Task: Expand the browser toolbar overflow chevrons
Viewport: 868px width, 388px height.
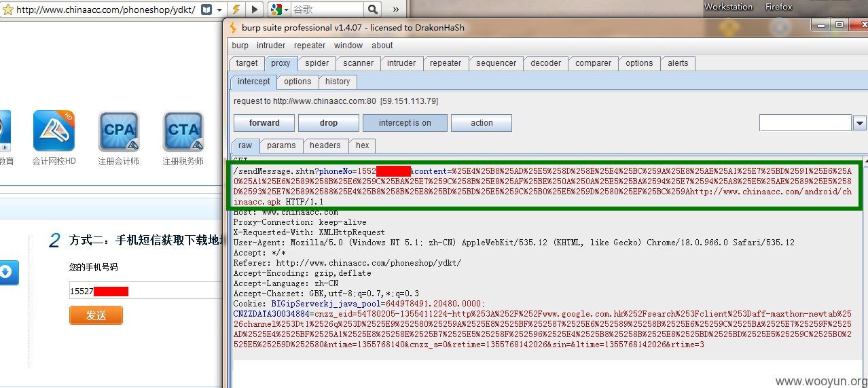Action: tap(397, 10)
